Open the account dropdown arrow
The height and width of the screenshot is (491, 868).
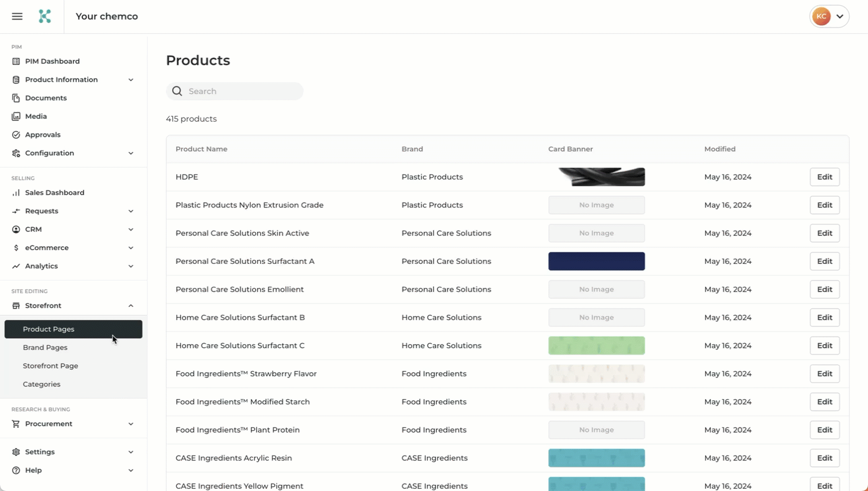[x=840, y=17]
